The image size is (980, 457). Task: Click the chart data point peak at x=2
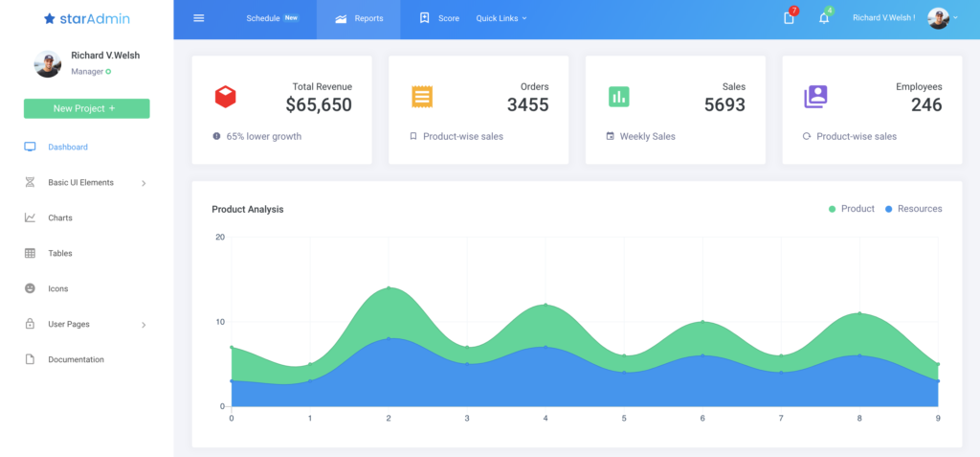pos(389,287)
